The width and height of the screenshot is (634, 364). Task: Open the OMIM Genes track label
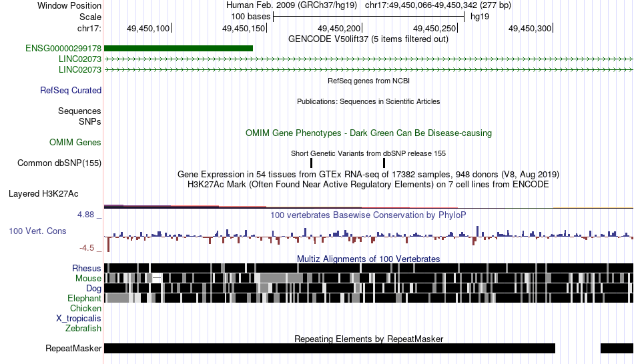(x=75, y=142)
